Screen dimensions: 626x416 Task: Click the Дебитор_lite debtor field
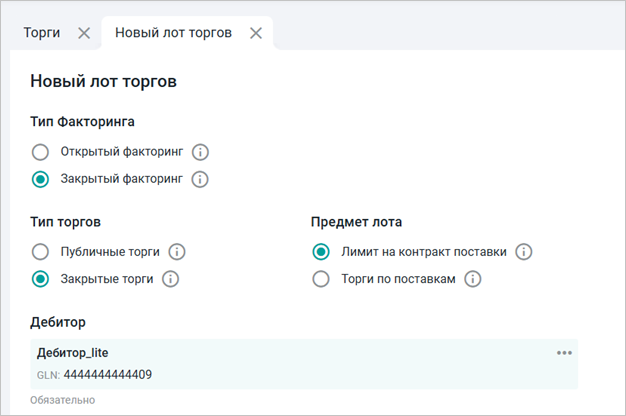pyautogui.click(x=300, y=363)
